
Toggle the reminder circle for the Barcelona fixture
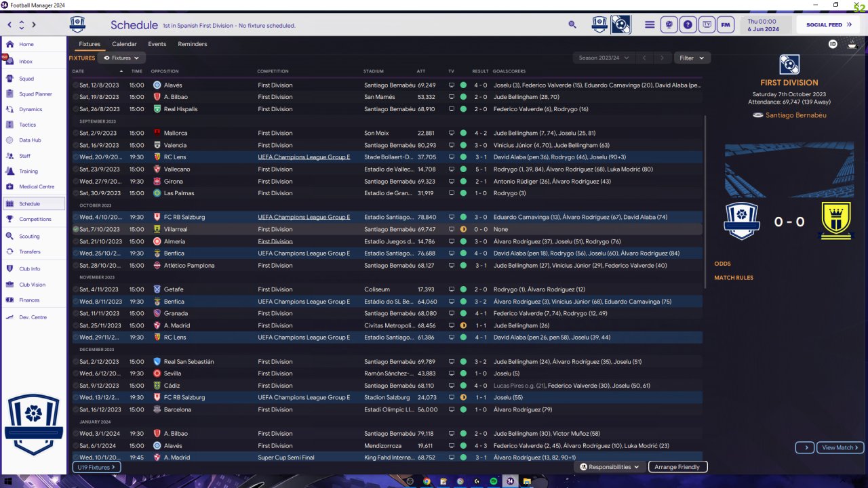click(76, 409)
